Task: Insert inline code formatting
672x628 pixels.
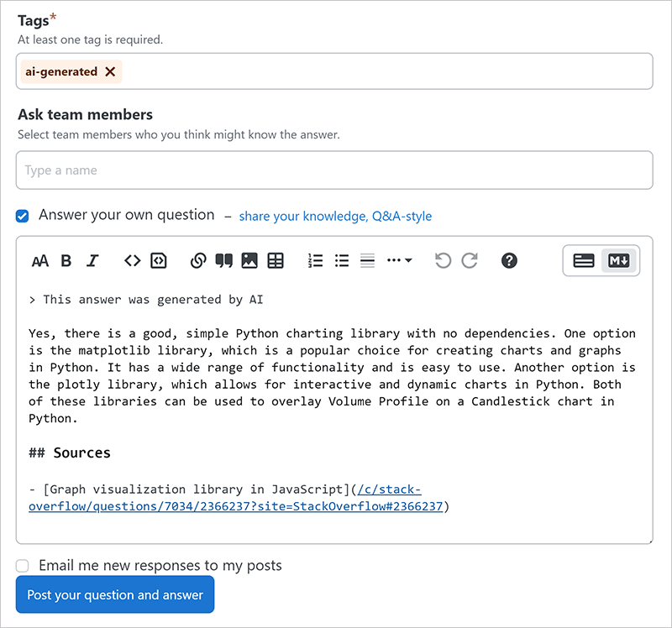Action: pos(132,261)
